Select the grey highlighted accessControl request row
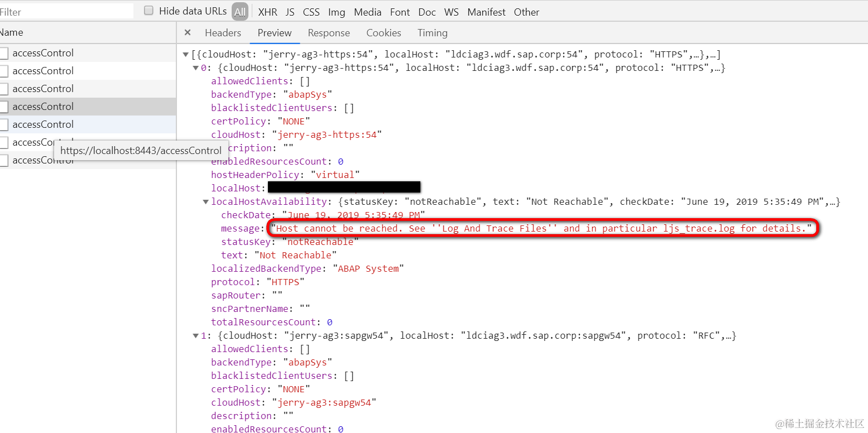This screenshot has width=868, height=433. tap(88, 107)
